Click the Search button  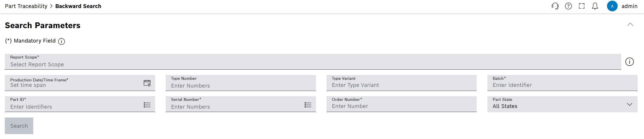tap(19, 126)
